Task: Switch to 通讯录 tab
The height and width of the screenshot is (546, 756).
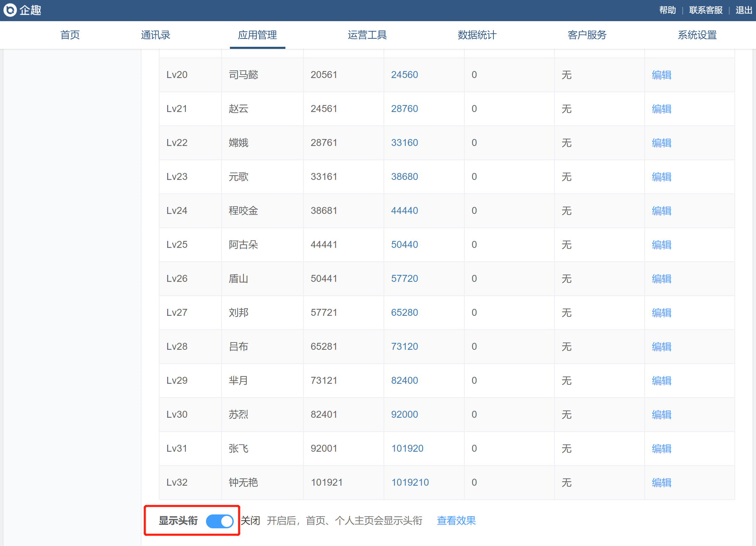Action: pos(155,35)
